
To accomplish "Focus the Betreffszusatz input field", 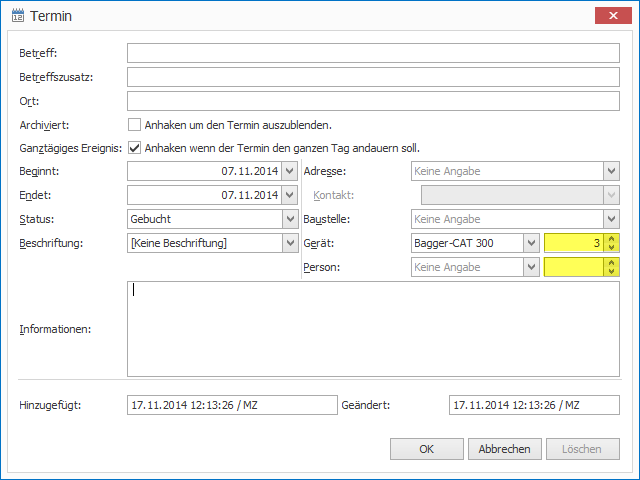I will coord(373,77).
